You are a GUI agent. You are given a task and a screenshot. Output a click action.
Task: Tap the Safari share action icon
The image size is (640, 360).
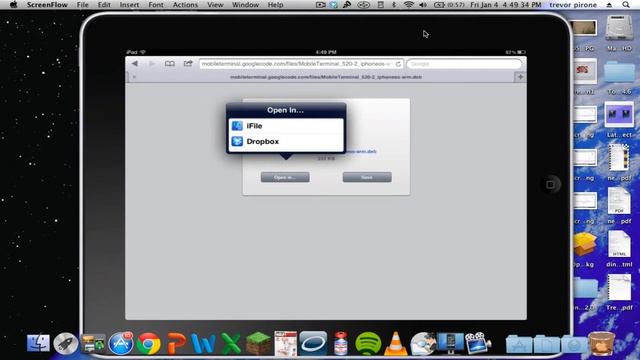coord(188,64)
